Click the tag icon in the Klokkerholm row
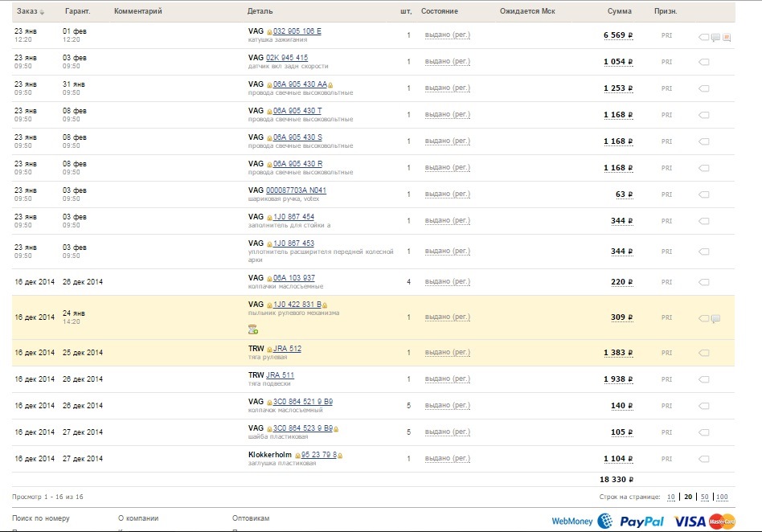 click(x=703, y=459)
